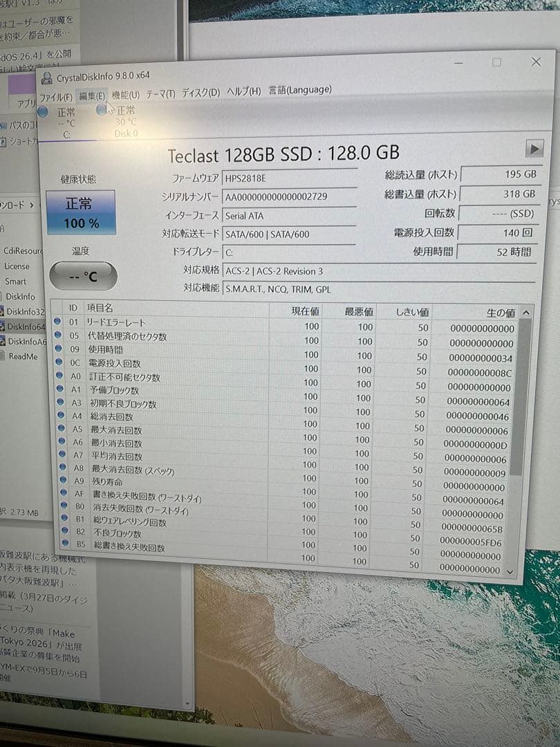Click the total host writes value 318 GB
Screen dimensions: 560x747
click(x=500, y=194)
